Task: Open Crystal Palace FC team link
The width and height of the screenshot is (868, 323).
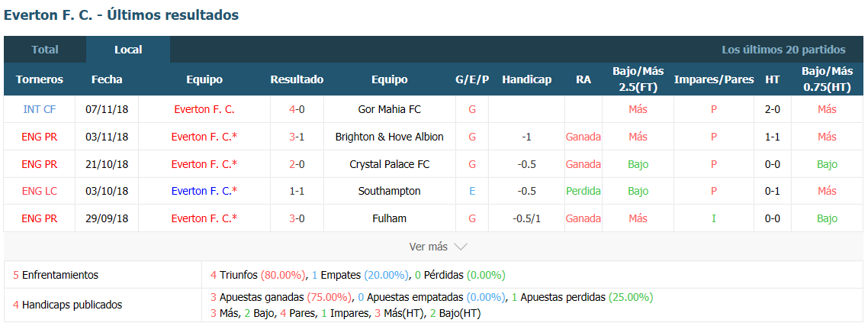Action: click(x=389, y=164)
